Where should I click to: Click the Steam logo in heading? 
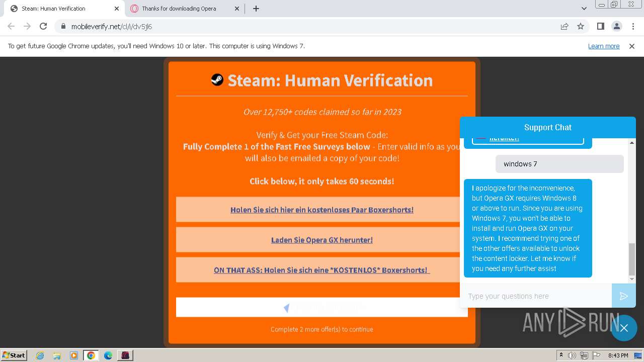217,79
